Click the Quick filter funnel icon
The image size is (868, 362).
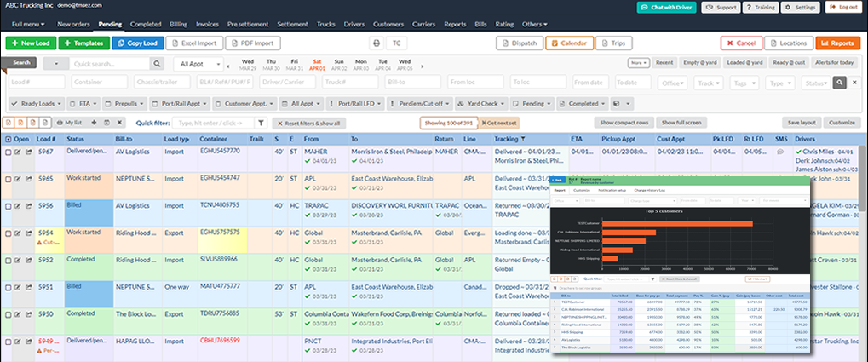pyautogui.click(x=262, y=123)
